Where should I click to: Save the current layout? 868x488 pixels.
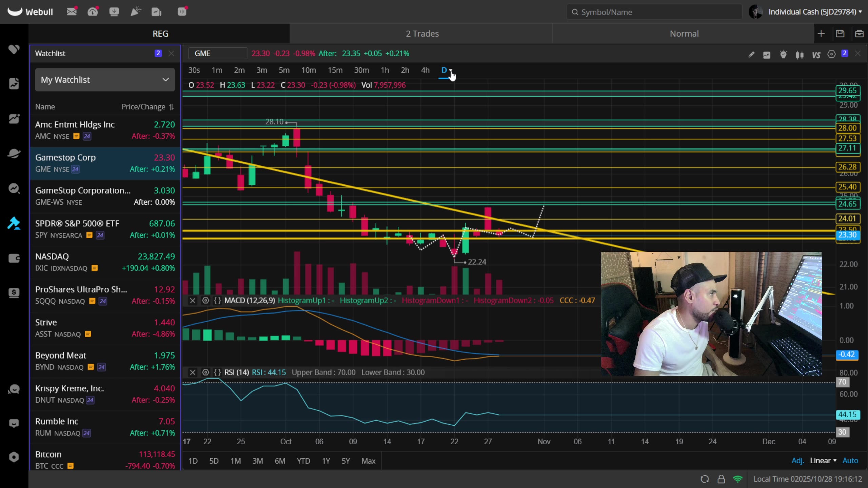[x=840, y=34]
